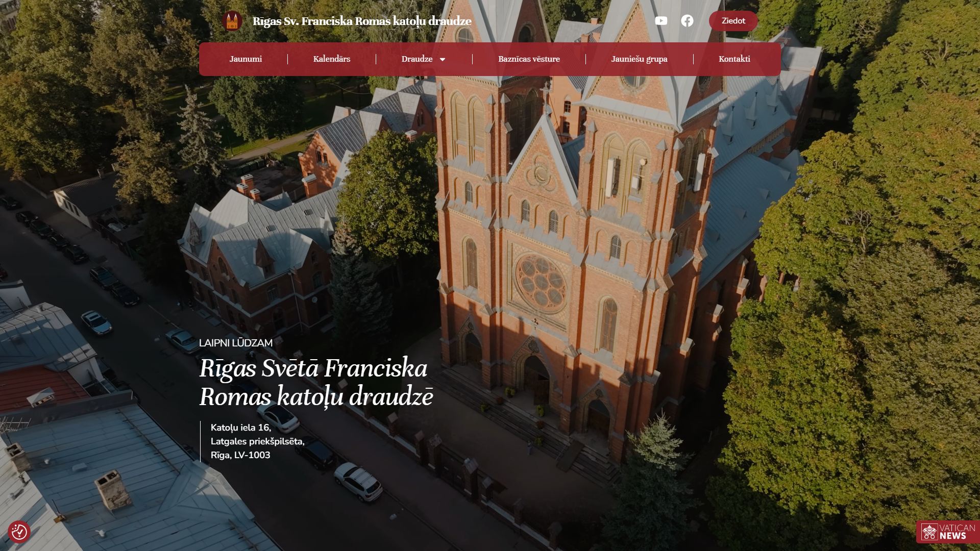
Task: Click the Ziedot donate button
Action: click(x=733, y=21)
